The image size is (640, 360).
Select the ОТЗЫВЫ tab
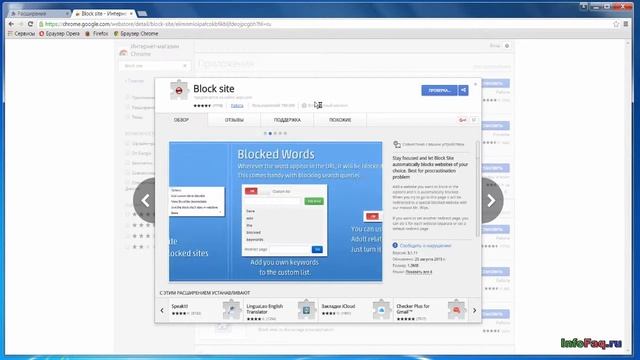(234, 120)
